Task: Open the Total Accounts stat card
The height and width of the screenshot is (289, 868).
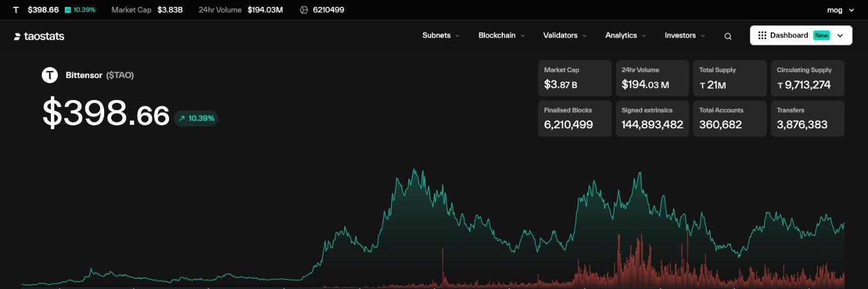Action: tap(730, 118)
